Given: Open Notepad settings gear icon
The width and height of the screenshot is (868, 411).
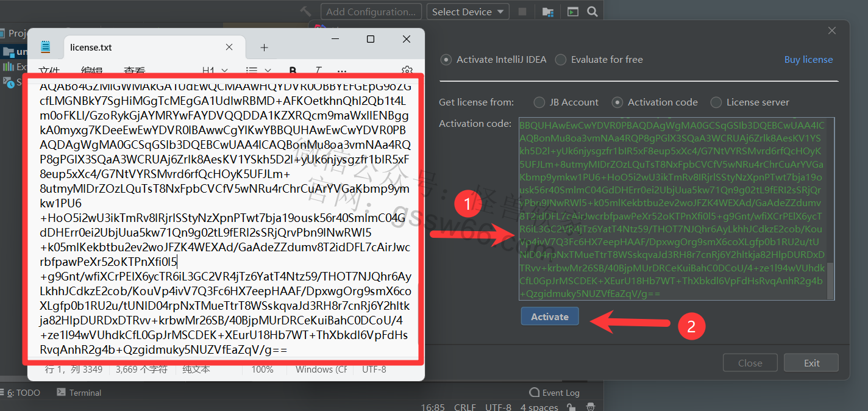Looking at the screenshot, I should (407, 71).
